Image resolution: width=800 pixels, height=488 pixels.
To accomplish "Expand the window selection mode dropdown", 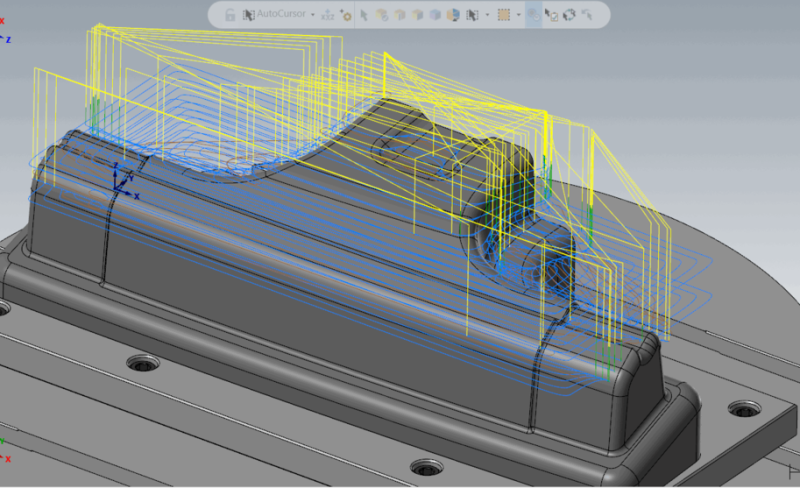I will 518,15.
